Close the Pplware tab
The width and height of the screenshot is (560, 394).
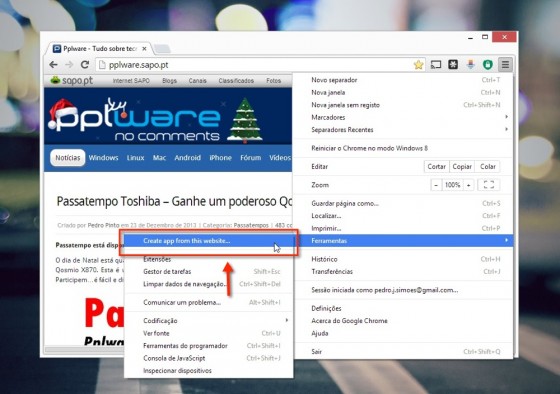coord(144,49)
